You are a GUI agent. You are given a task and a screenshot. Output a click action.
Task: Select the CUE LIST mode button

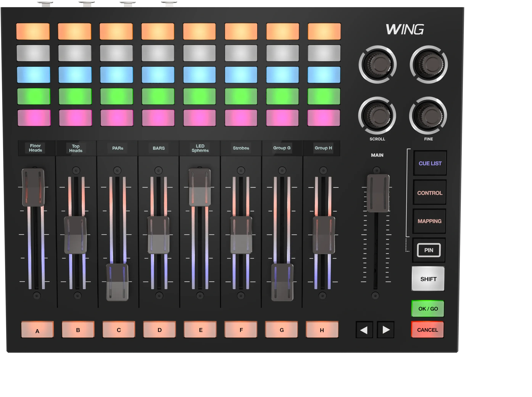coord(430,163)
